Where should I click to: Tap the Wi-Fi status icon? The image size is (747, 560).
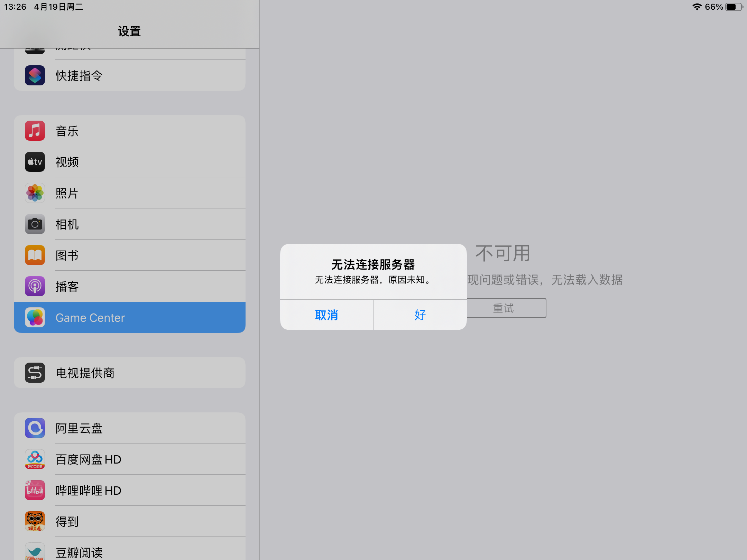(x=697, y=7)
